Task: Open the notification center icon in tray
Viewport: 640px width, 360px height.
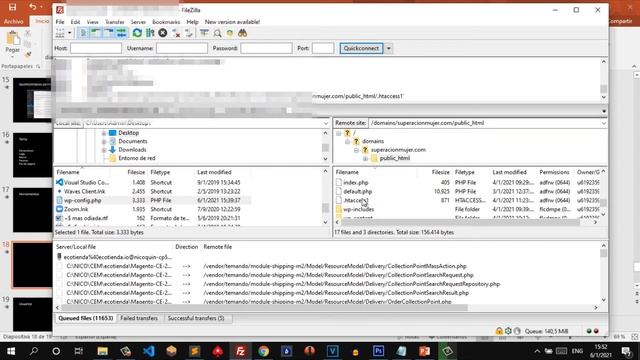Action: [x=626, y=351]
